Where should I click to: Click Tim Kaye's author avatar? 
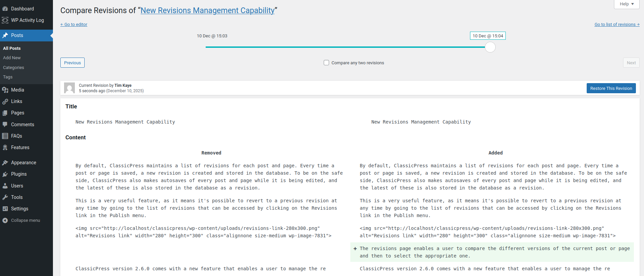pos(69,88)
